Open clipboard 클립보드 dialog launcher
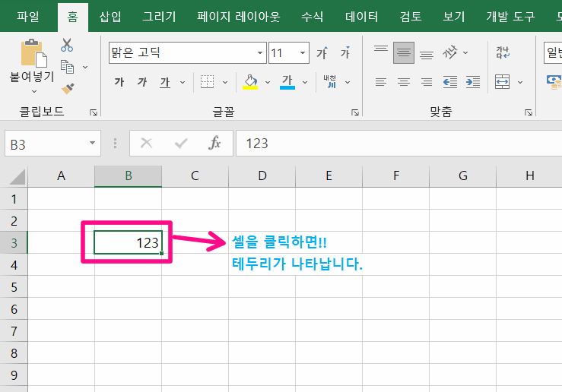This screenshot has width=562, height=392. (94, 112)
